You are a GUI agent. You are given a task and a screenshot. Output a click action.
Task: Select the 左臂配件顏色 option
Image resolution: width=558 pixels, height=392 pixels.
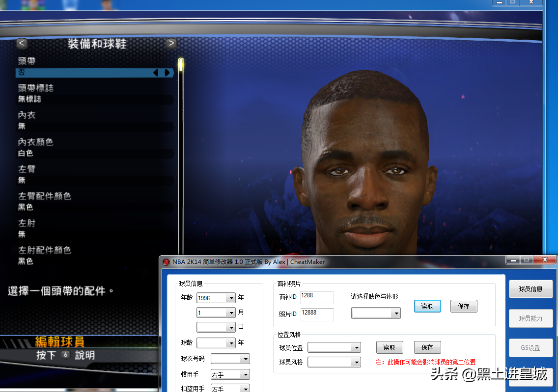[x=95, y=202]
